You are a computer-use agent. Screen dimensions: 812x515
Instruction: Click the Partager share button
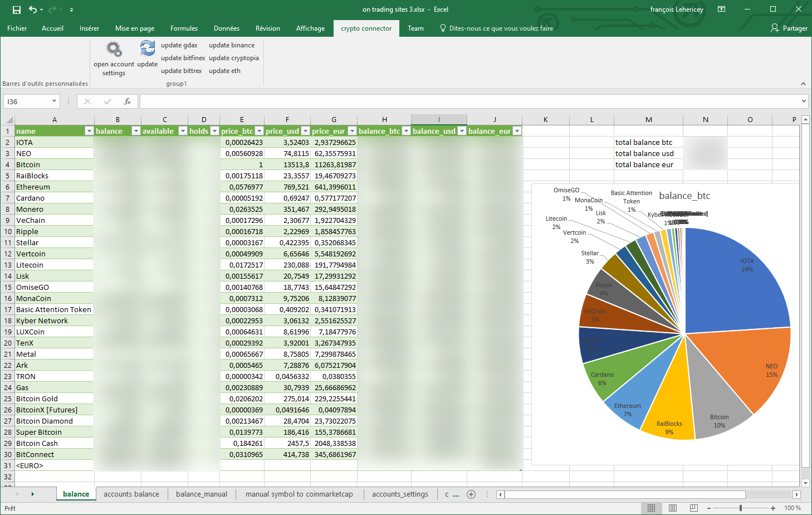[789, 28]
